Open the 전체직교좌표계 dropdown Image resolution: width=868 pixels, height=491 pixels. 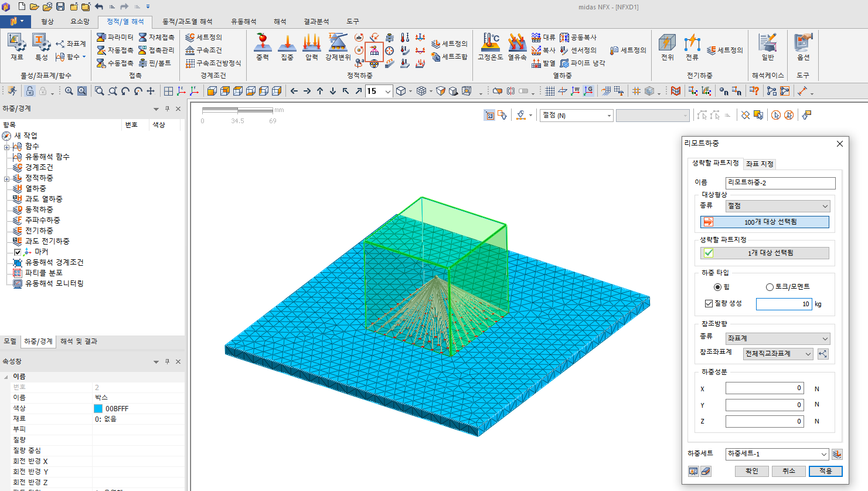(778, 354)
